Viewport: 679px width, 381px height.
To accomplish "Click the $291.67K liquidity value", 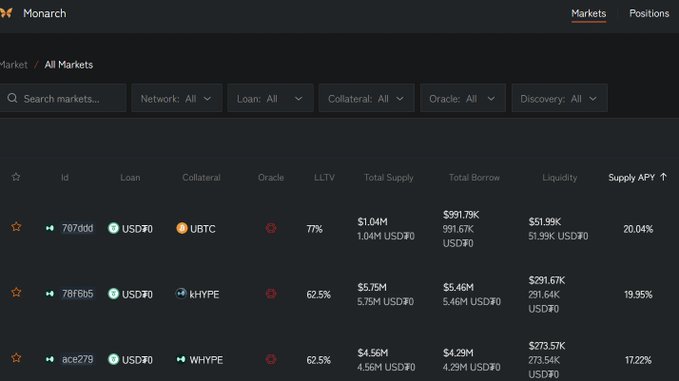I will 546,280.
